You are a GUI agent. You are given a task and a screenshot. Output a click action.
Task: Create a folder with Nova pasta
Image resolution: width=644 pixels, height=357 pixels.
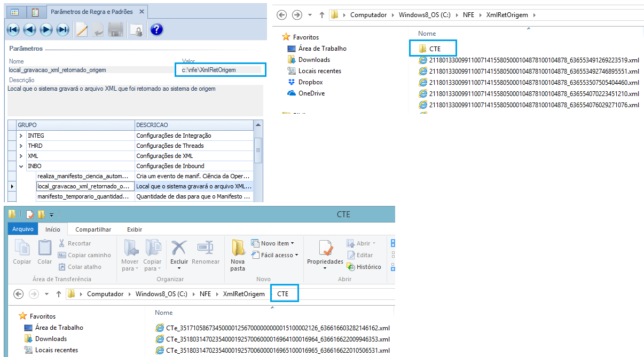[238, 255]
